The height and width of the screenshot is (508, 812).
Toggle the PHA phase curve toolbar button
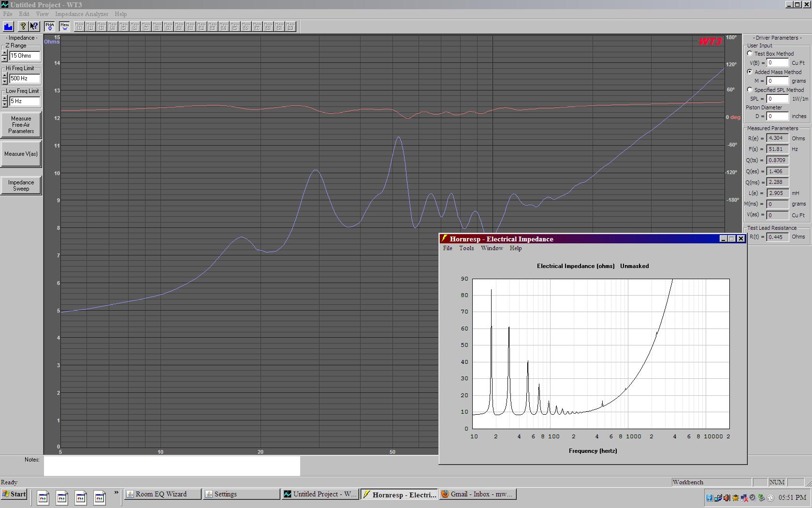point(50,27)
